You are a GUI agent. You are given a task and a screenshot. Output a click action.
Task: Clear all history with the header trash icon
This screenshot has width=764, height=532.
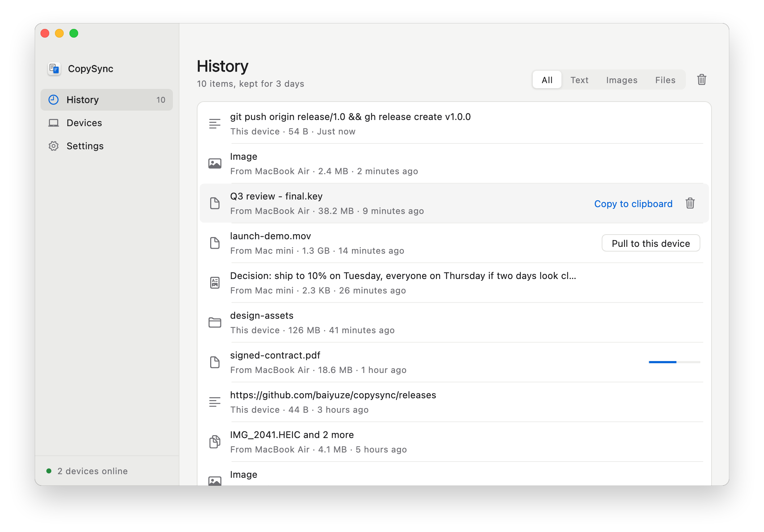702,80
